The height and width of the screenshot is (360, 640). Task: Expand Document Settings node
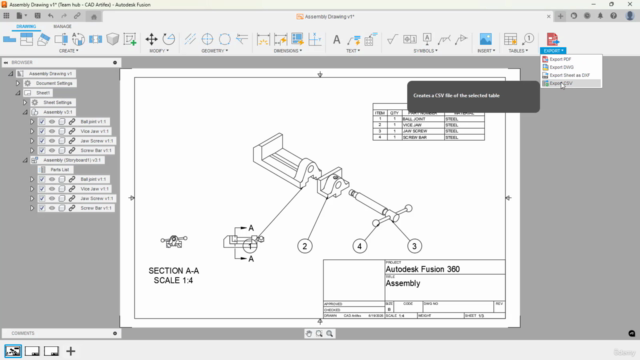[18, 83]
